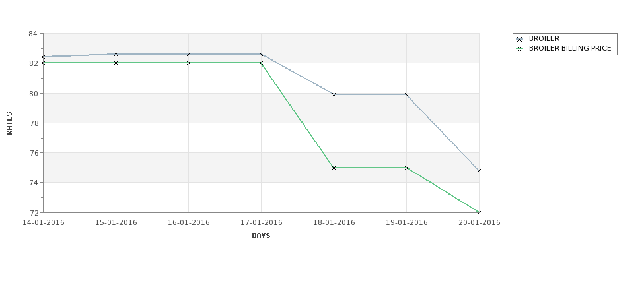This screenshot has width=644, height=283.
Task: Select BROILER data point on 17-01-2016
Action: click(261, 54)
